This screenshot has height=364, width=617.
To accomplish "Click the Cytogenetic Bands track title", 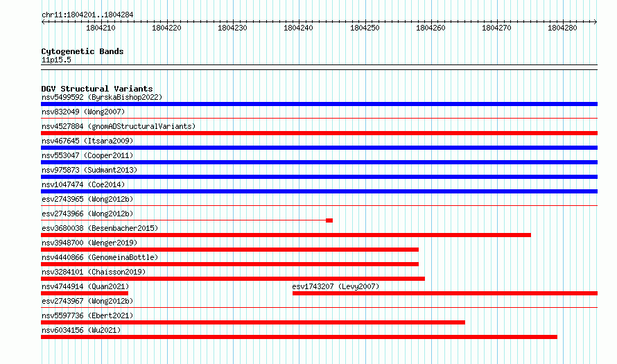I will (x=82, y=51).
